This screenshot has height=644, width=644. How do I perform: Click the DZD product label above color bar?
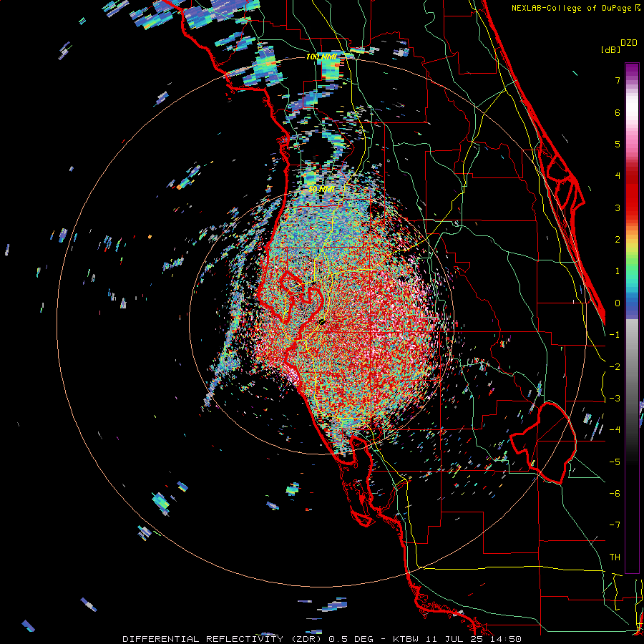(x=629, y=43)
